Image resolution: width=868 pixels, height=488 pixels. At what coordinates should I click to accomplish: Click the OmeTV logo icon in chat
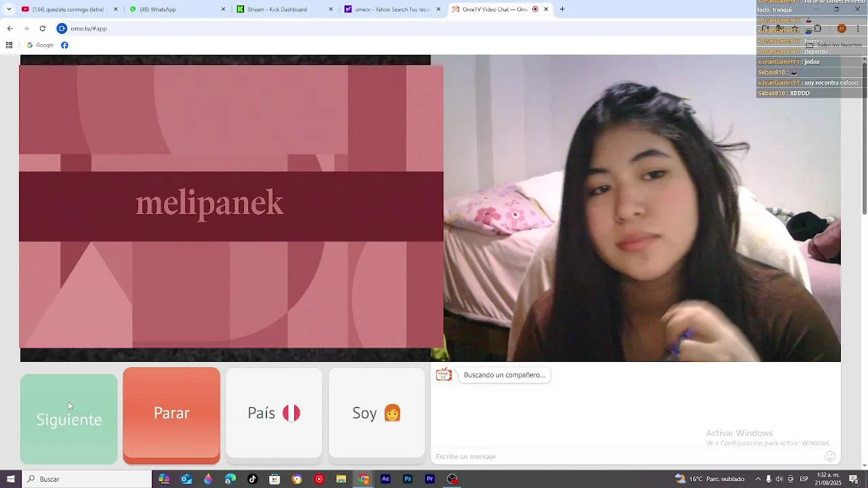click(x=443, y=375)
